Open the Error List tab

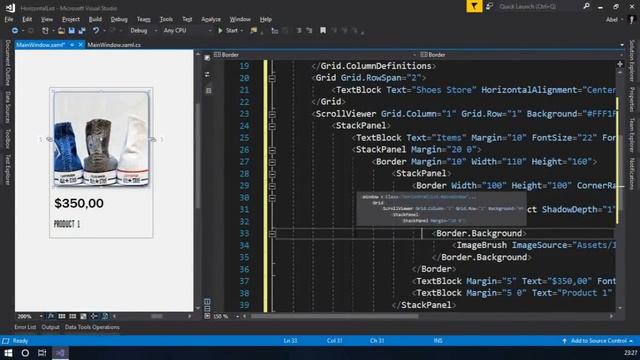coord(25,327)
